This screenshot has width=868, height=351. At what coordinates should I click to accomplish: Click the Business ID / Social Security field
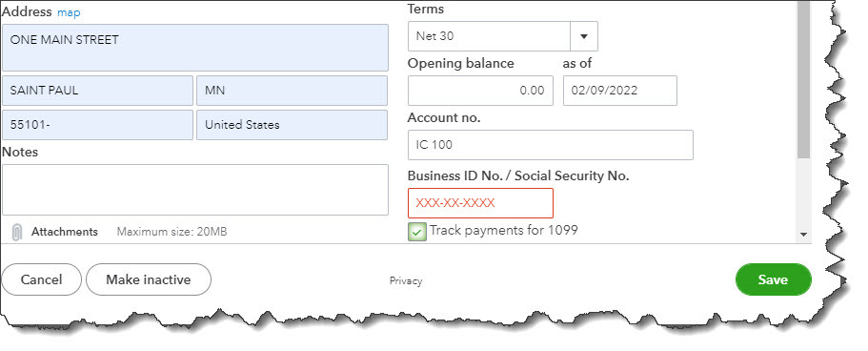[x=480, y=203]
